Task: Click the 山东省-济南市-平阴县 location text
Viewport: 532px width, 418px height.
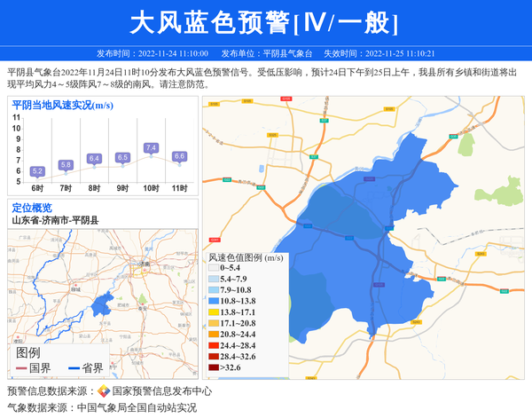Action: (x=55, y=220)
